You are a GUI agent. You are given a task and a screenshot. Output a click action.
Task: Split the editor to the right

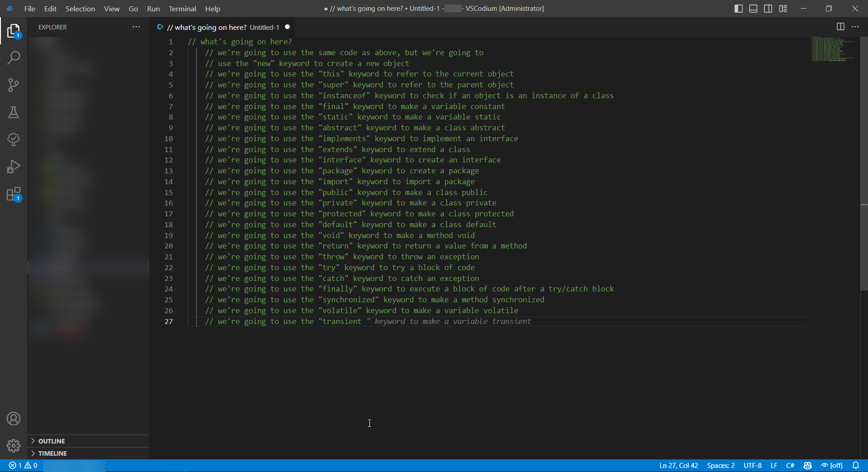(x=840, y=27)
